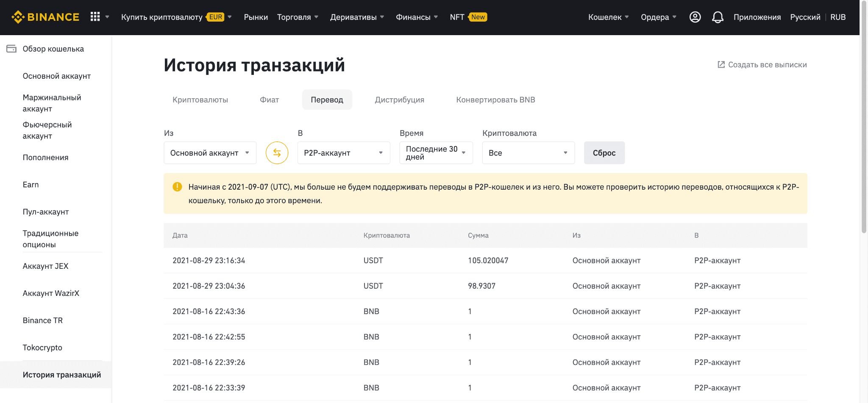Open the Кошелек menu in header
This screenshot has height=403, width=868.
point(608,17)
